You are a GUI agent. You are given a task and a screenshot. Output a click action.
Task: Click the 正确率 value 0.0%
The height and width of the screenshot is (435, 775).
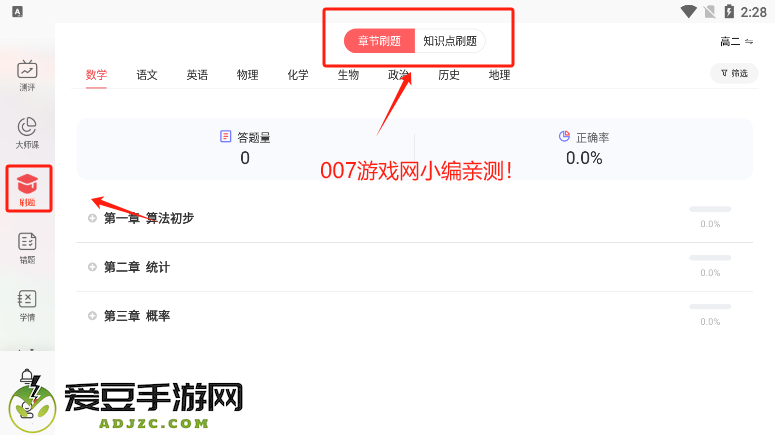click(584, 158)
